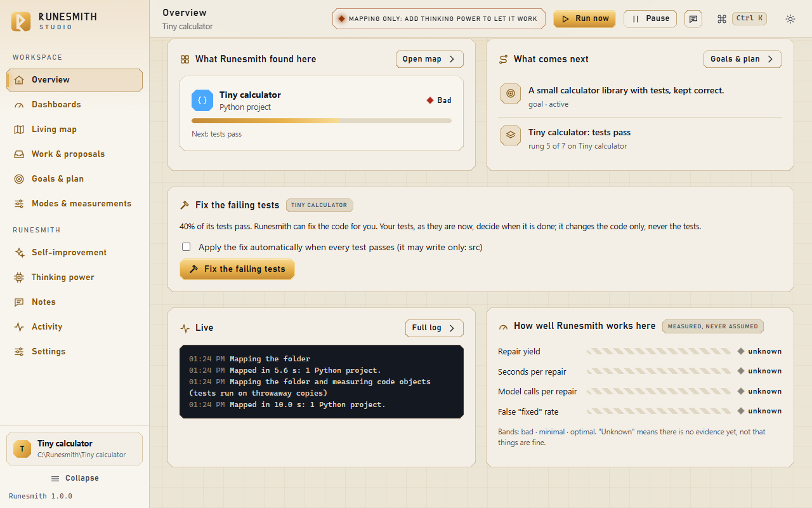Click the Python project braces icon
Image resolution: width=812 pixels, height=508 pixels.
click(202, 100)
